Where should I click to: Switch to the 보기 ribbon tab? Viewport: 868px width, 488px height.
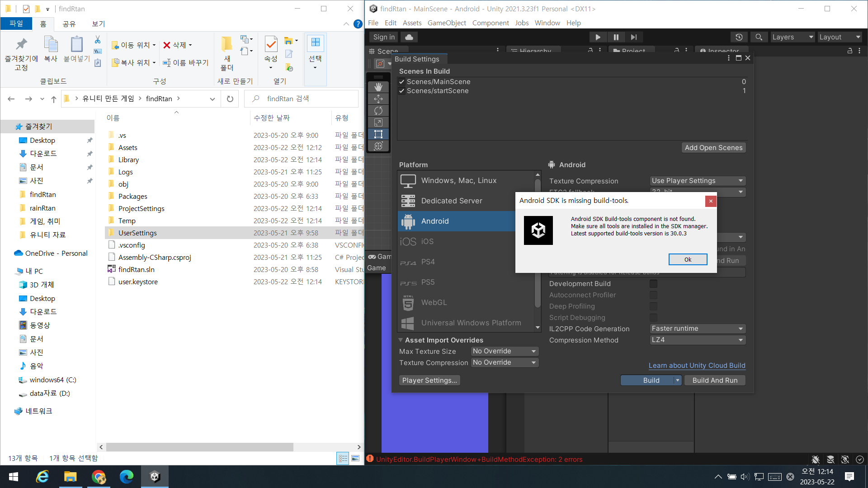point(98,24)
